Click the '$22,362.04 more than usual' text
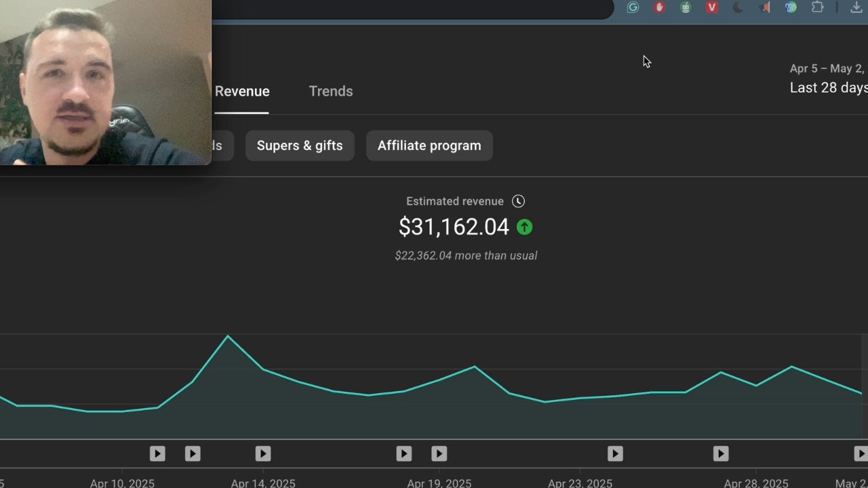This screenshot has height=488, width=868. pyautogui.click(x=466, y=256)
